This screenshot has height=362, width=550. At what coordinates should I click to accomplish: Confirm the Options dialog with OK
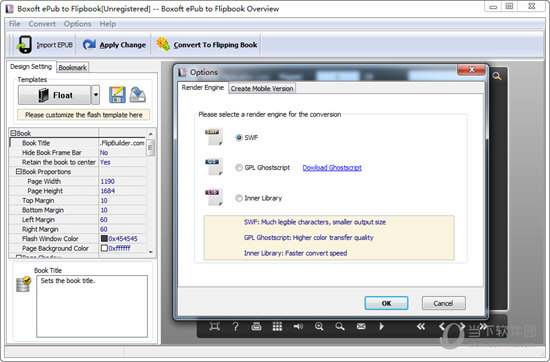tap(386, 303)
